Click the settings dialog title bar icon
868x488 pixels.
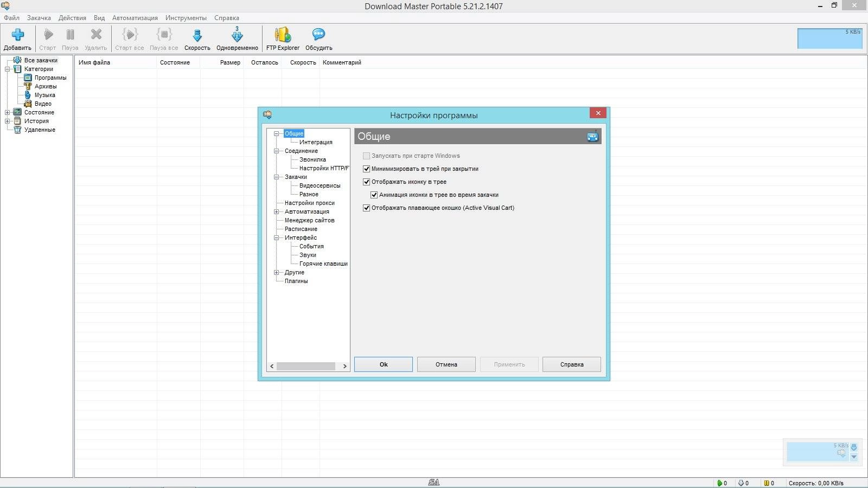tap(267, 115)
